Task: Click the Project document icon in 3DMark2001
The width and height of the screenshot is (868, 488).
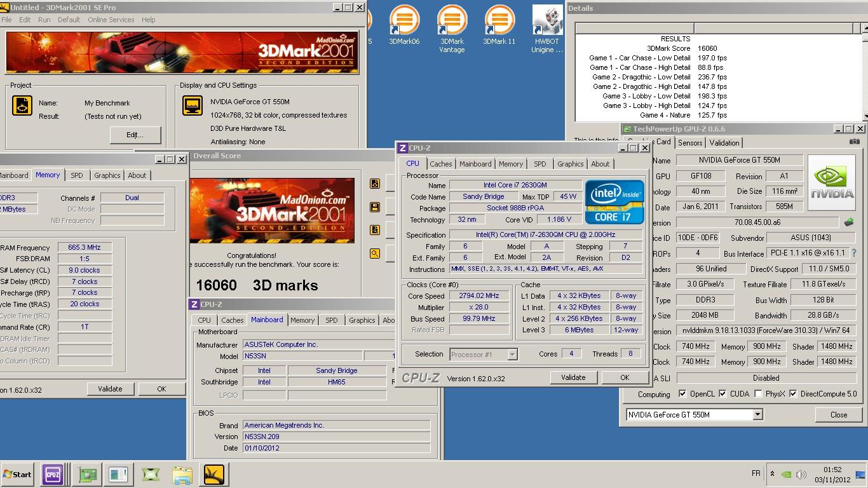Action: click(22, 105)
